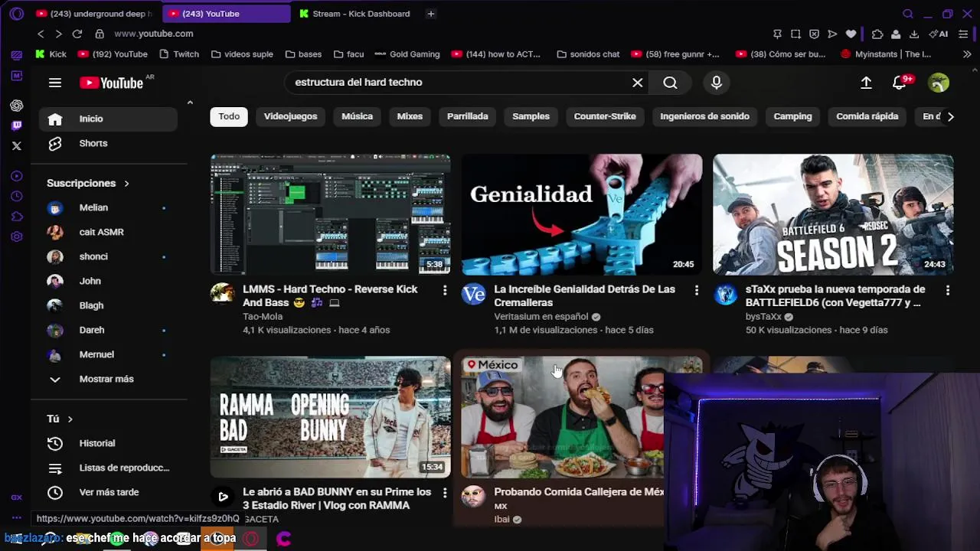Open the extensions puzzle icon
This screenshot has height=551, width=980.
click(877, 34)
